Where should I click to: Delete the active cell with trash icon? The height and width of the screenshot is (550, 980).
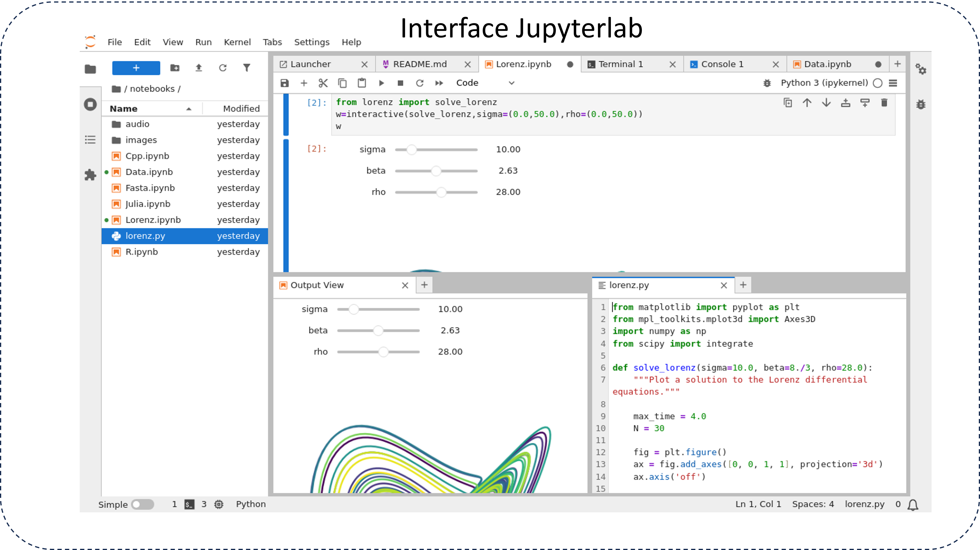tap(885, 103)
